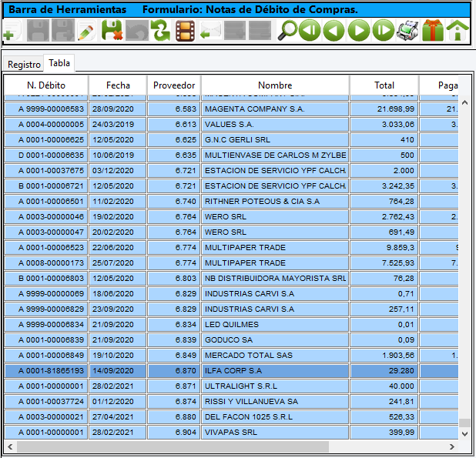Click debit number B 0001-00006721
Image resolution: width=476 pixels, height=458 pixels.
pyautogui.click(x=46, y=186)
